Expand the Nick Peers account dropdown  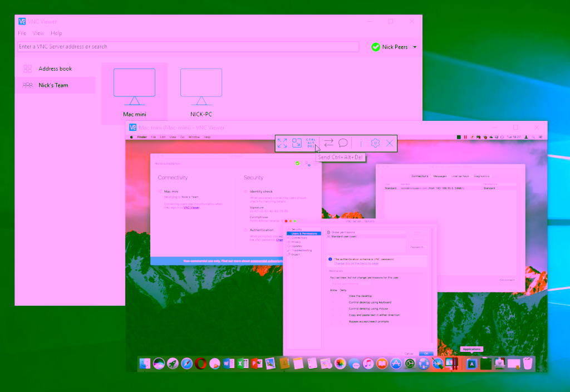pos(415,47)
